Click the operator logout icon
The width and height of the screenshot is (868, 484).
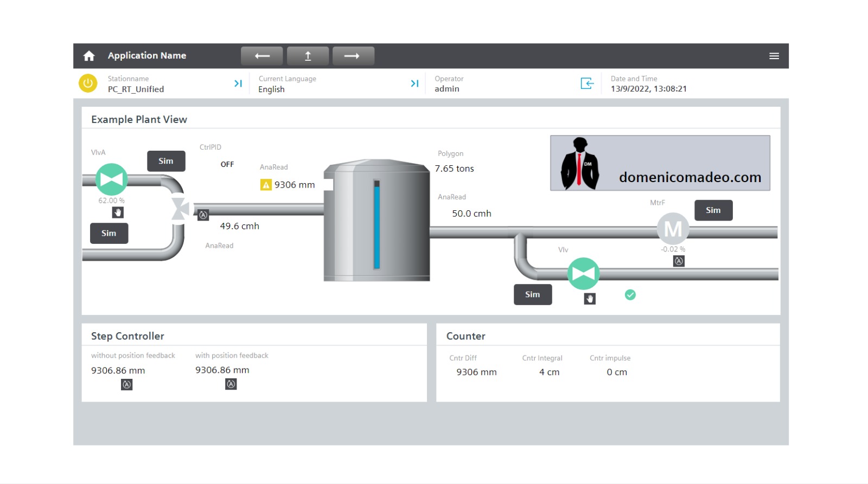(x=587, y=83)
